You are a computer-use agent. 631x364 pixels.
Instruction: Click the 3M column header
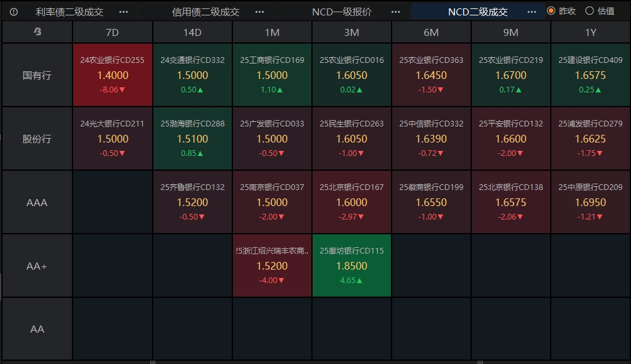(x=352, y=32)
